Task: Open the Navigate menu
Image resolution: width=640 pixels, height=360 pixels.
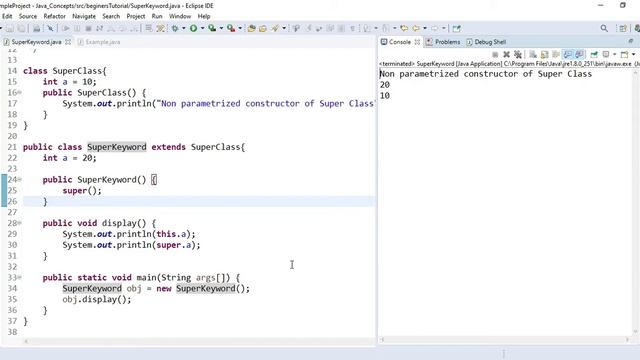Action: (84, 16)
